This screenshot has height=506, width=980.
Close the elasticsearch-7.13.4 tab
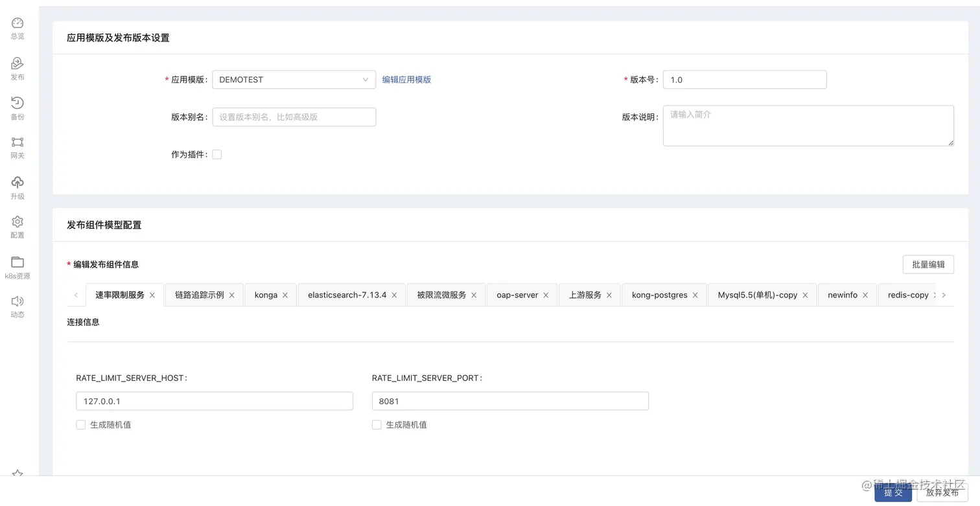tap(394, 295)
